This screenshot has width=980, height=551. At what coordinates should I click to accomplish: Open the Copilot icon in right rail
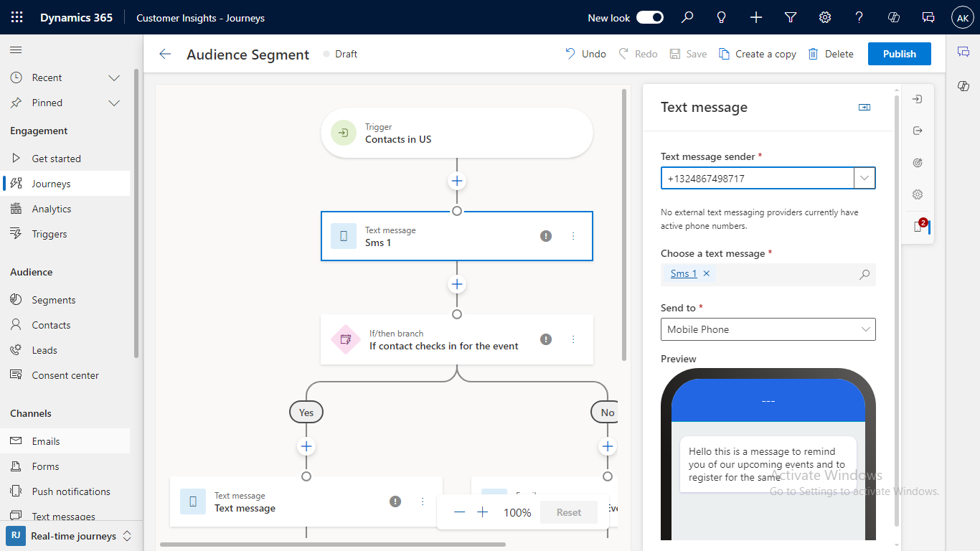click(x=963, y=86)
